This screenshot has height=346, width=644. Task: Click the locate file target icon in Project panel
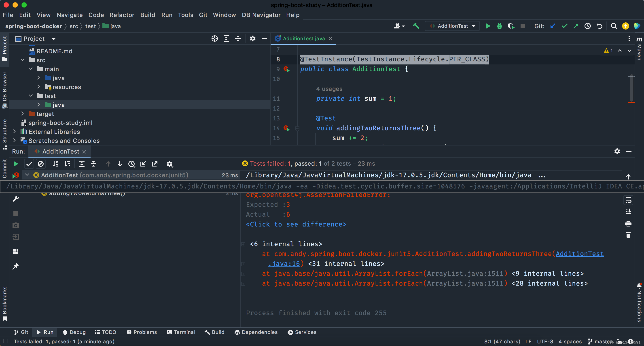[x=214, y=38]
